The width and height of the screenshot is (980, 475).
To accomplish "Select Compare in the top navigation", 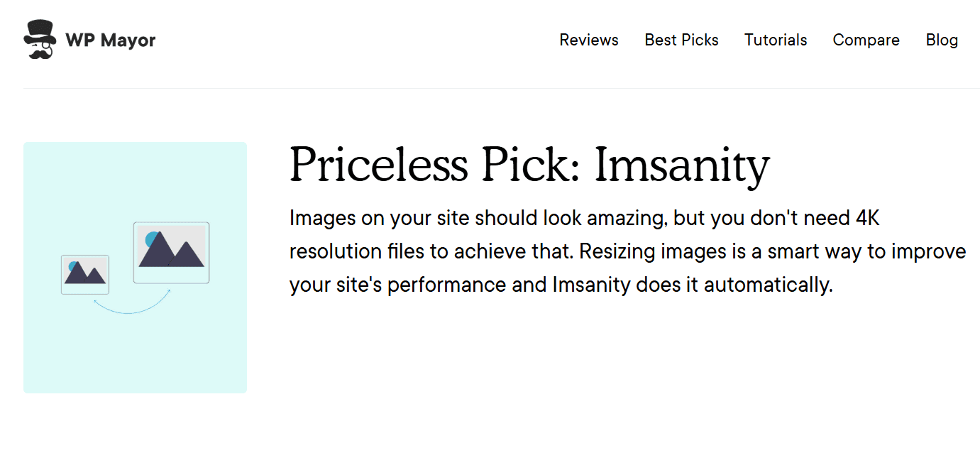I will click(866, 40).
